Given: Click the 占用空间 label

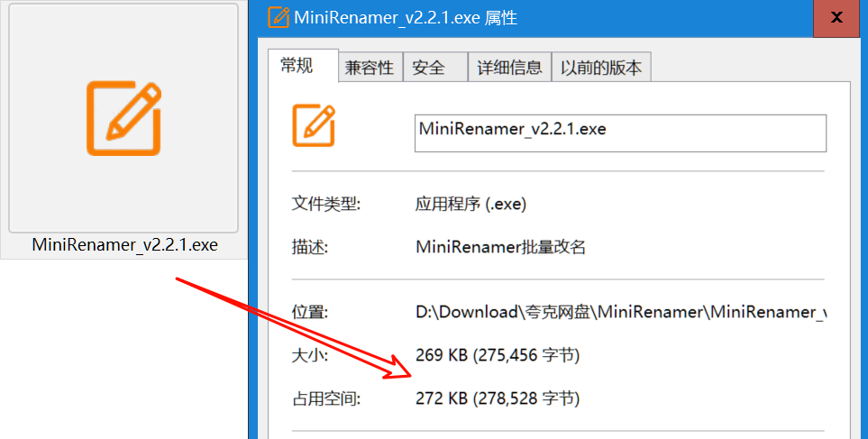Looking at the screenshot, I should (326, 398).
